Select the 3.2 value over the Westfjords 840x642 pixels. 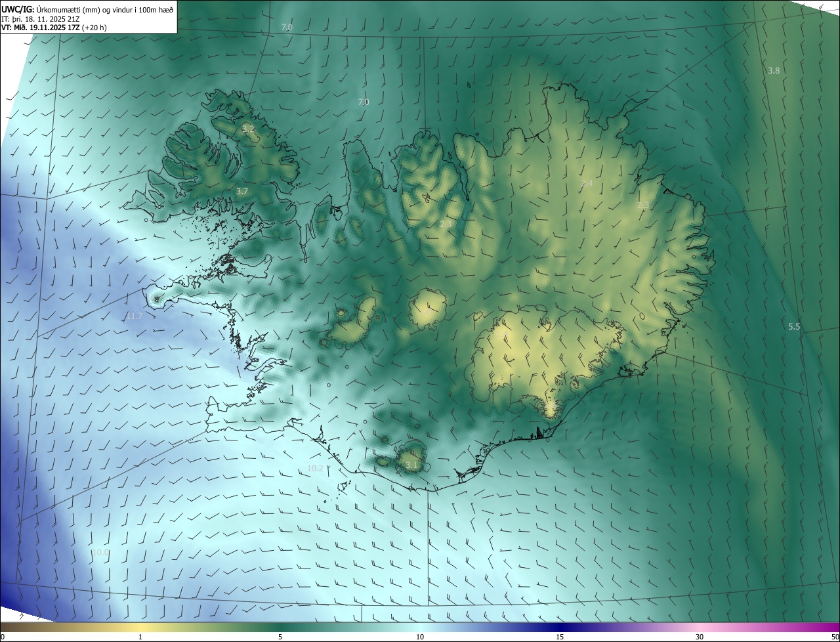click(x=248, y=129)
